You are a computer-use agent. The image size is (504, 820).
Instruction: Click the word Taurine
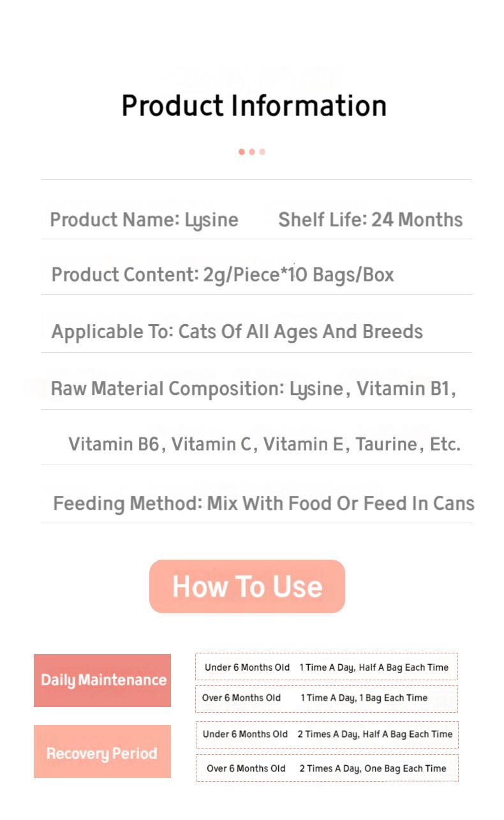coord(386,444)
